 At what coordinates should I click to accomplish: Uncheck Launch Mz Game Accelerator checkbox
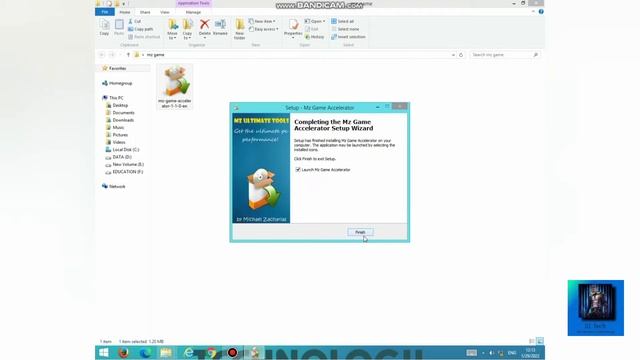click(298, 169)
